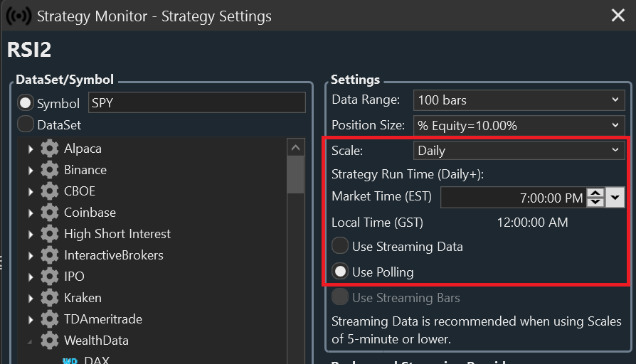Click the CBOE gear icon
The height and width of the screenshot is (364, 636).
coord(49,191)
